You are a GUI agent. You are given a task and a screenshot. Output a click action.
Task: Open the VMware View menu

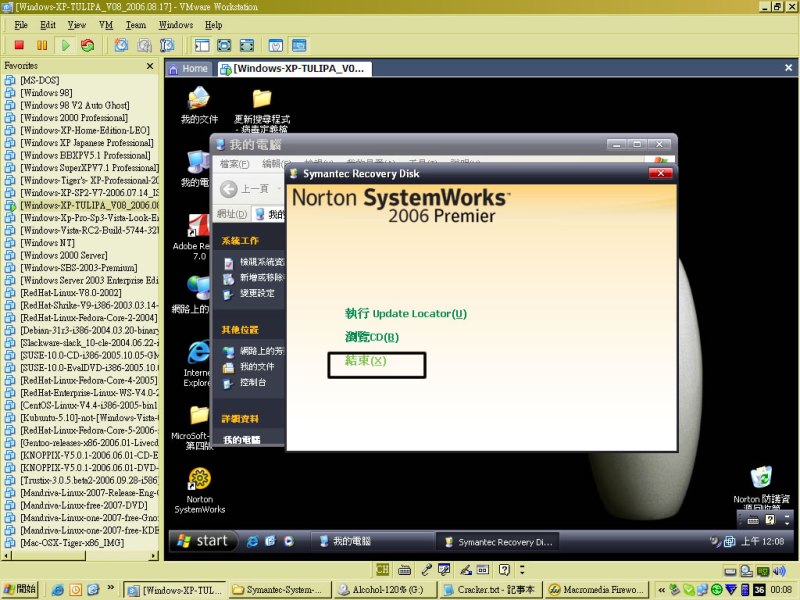tap(77, 25)
